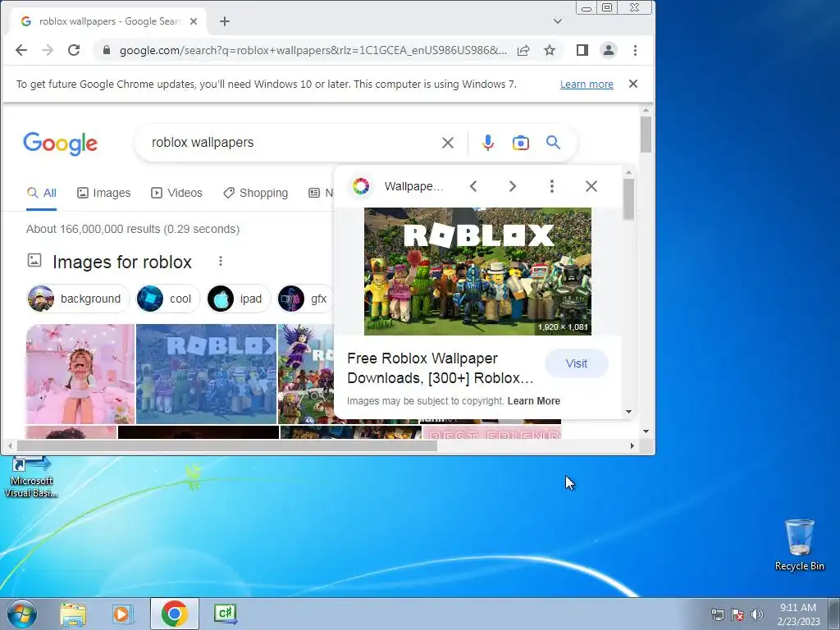Clear the search query with X
Image resolution: width=840 pixels, height=630 pixels.
(448, 143)
